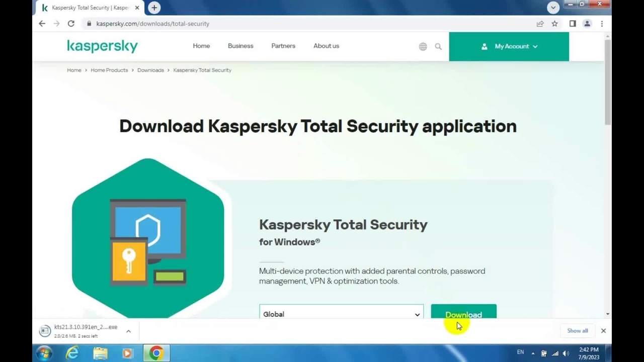Click the address bar URL field
This screenshot has width=644, height=362.
tap(307, 24)
